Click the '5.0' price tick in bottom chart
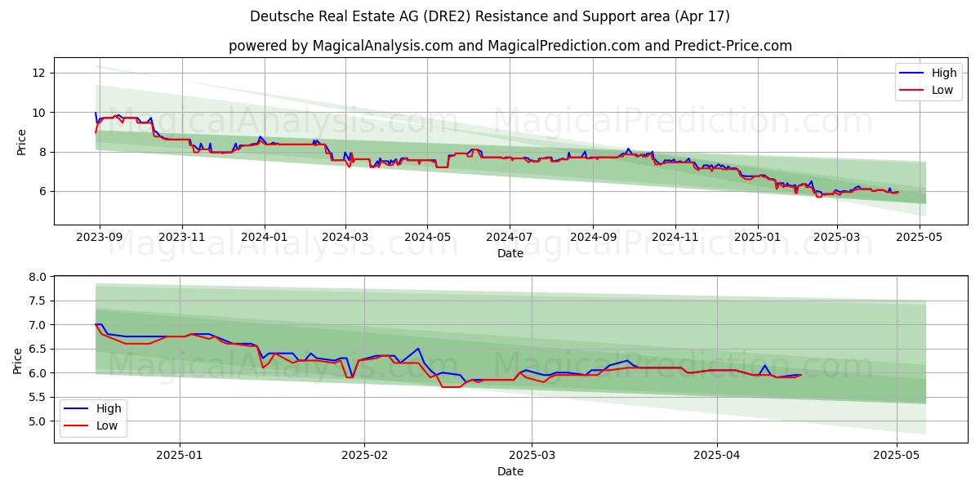980x490 pixels. (x=39, y=421)
